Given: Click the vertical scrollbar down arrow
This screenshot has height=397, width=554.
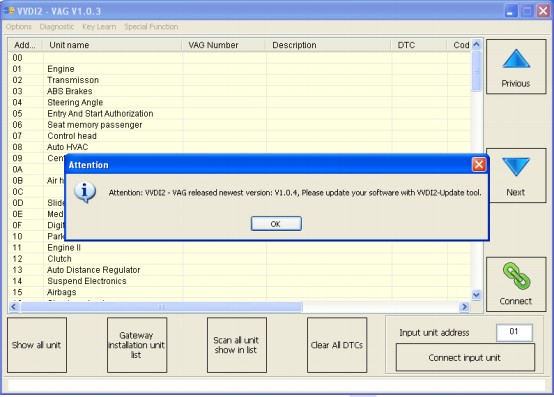Looking at the screenshot, I should click(x=476, y=295).
